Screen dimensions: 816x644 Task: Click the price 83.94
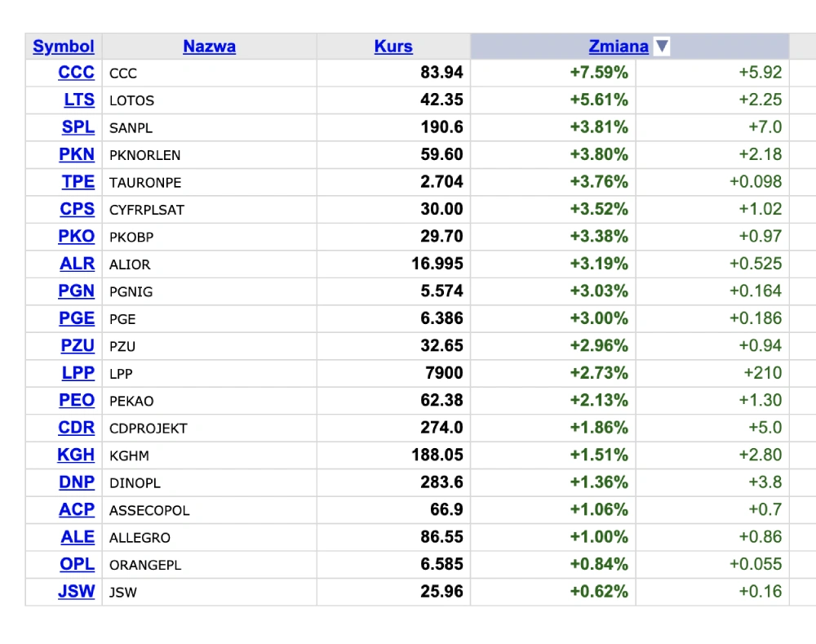[441, 73]
